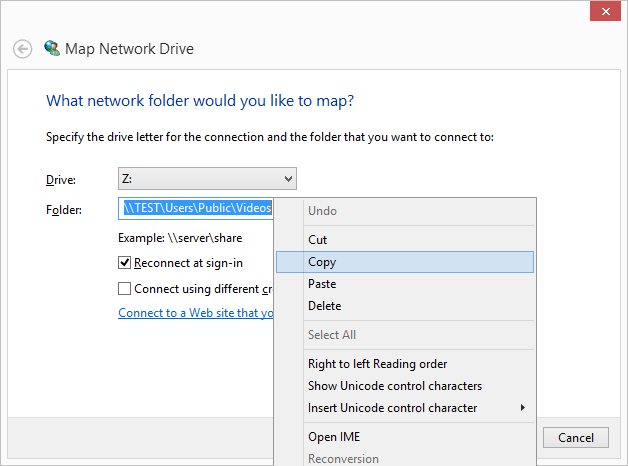Click the back arrow button
The height and width of the screenshot is (466, 628).
point(22,49)
